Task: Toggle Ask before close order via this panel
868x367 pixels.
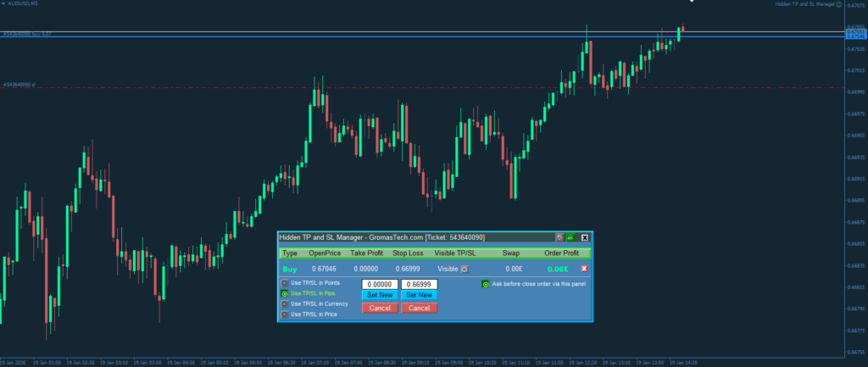Action: 486,284
